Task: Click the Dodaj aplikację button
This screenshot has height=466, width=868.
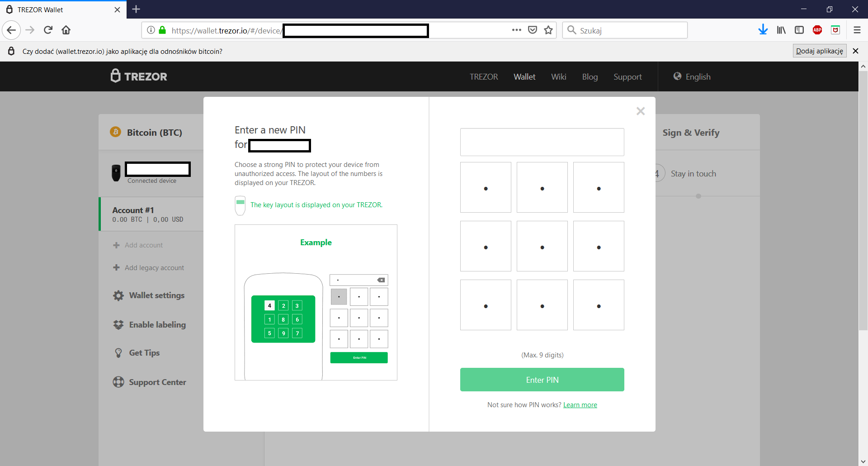Action: [820, 51]
